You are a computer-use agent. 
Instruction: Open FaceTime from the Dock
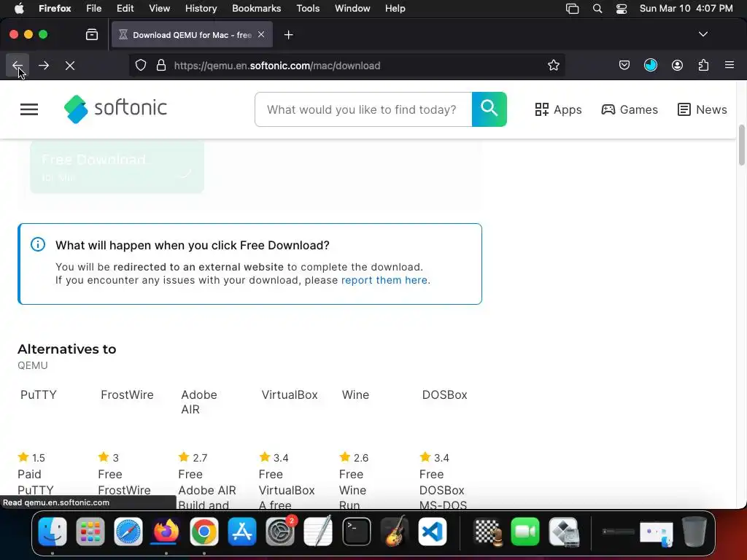pyautogui.click(x=525, y=532)
